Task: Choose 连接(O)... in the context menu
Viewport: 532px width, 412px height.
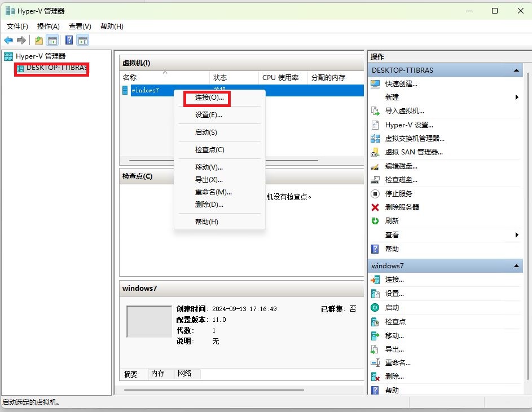Action: pyautogui.click(x=219, y=98)
